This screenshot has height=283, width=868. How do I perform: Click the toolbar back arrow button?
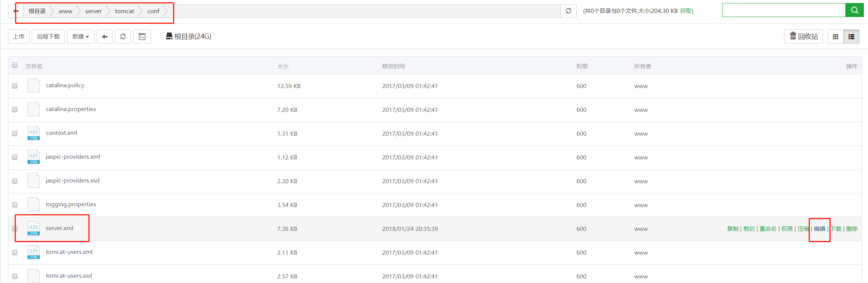pyautogui.click(x=105, y=37)
